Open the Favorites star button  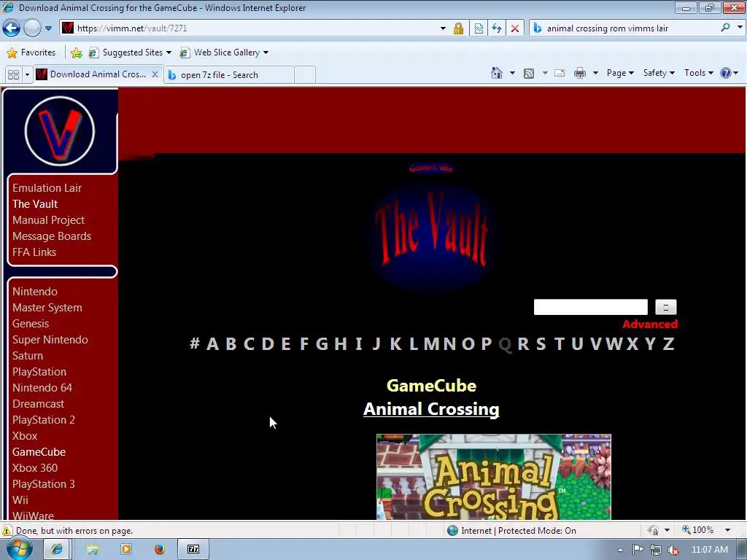point(31,52)
